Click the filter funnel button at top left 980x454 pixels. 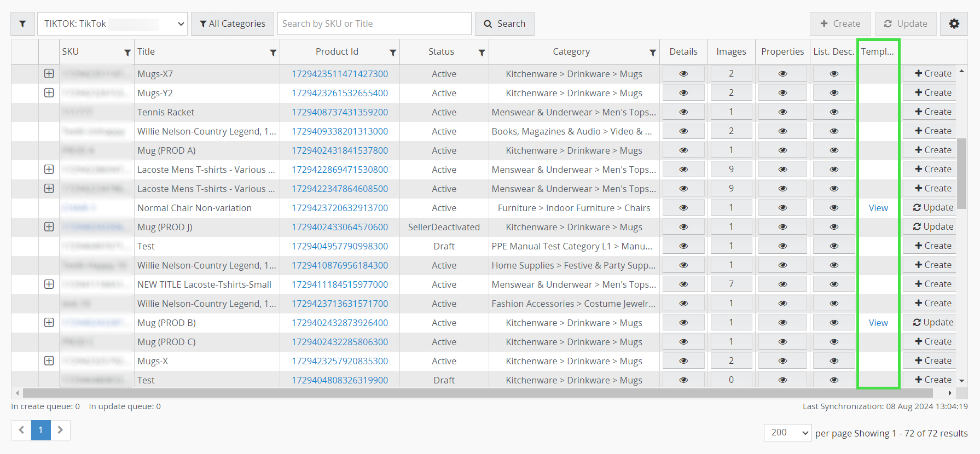[x=22, y=24]
